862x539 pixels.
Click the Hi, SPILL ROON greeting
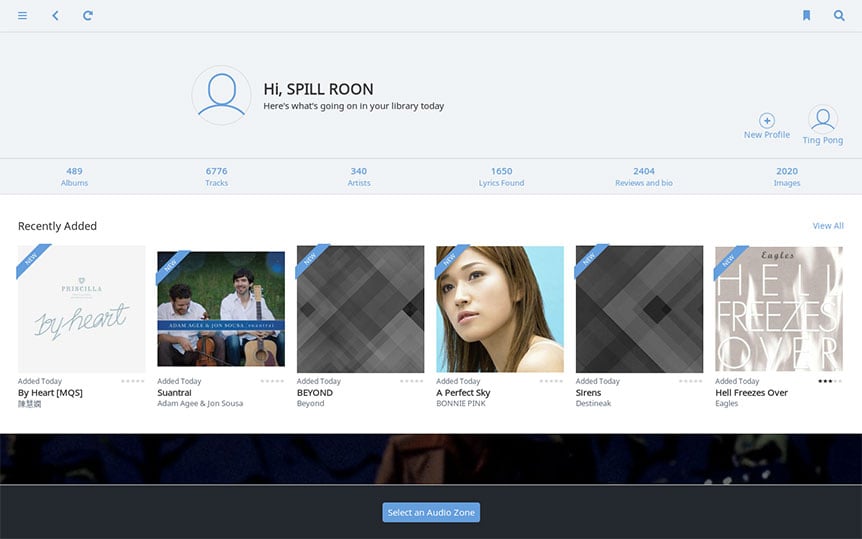click(x=318, y=89)
